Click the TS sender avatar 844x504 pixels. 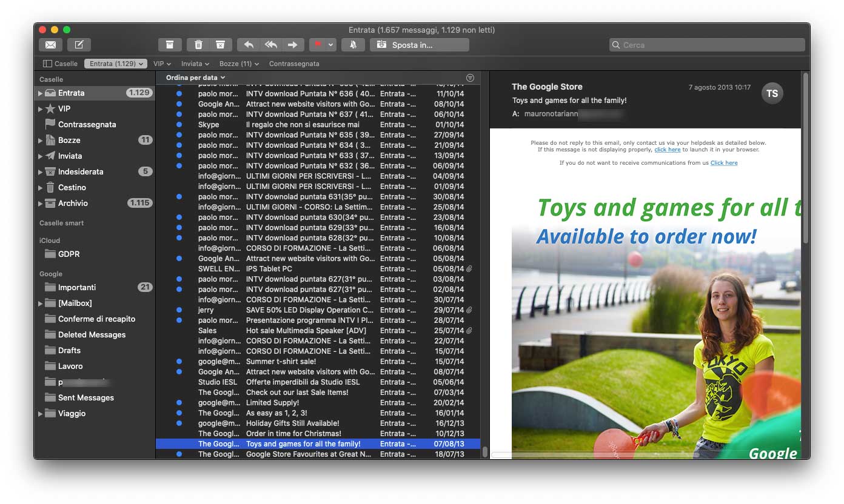(x=772, y=93)
